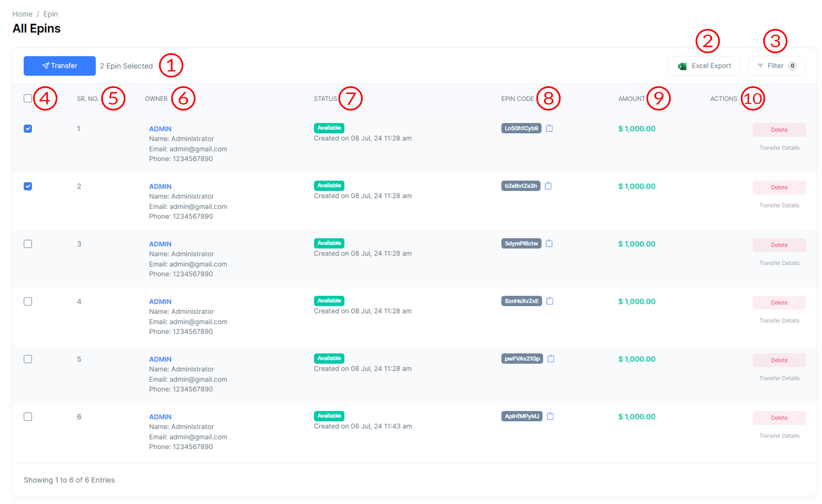Open ADMIN owner link in row 5

click(x=160, y=359)
